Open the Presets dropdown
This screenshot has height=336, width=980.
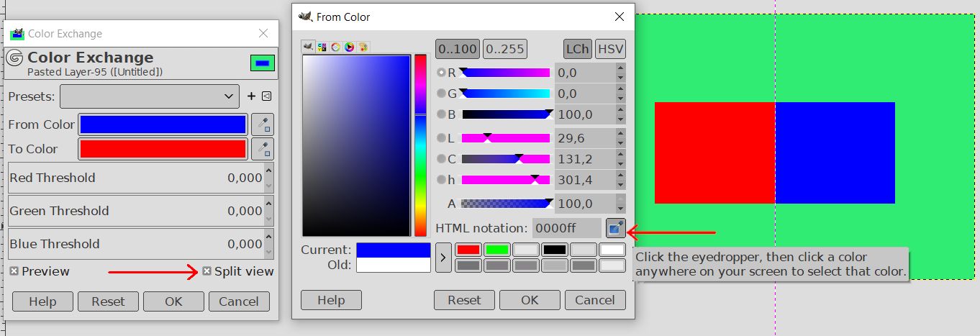[150, 96]
